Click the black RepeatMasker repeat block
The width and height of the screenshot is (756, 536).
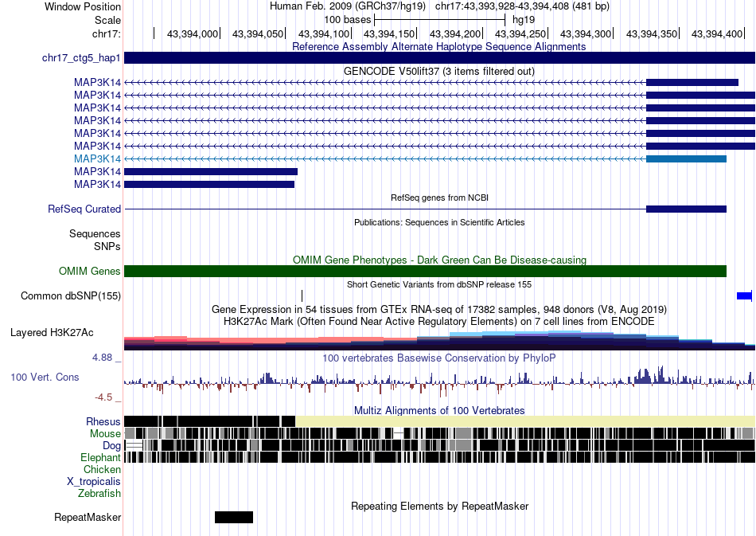tap(234, 517)
